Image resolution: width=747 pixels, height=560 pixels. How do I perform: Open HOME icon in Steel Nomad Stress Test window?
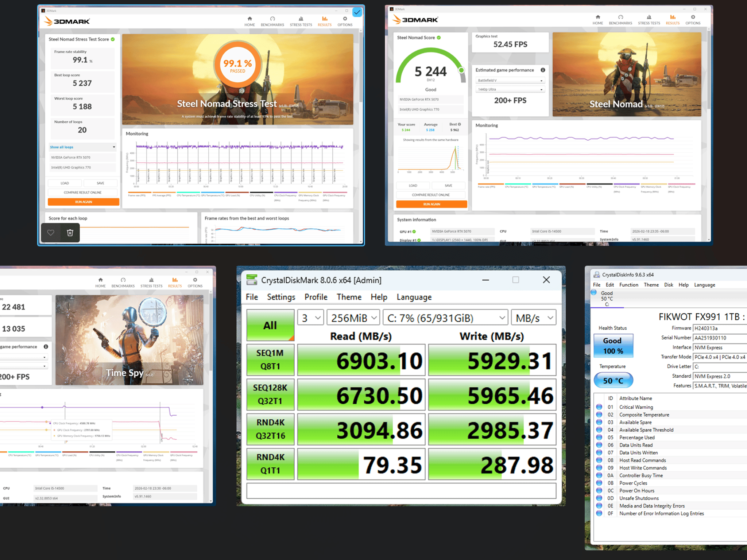(x=249, y=21)
